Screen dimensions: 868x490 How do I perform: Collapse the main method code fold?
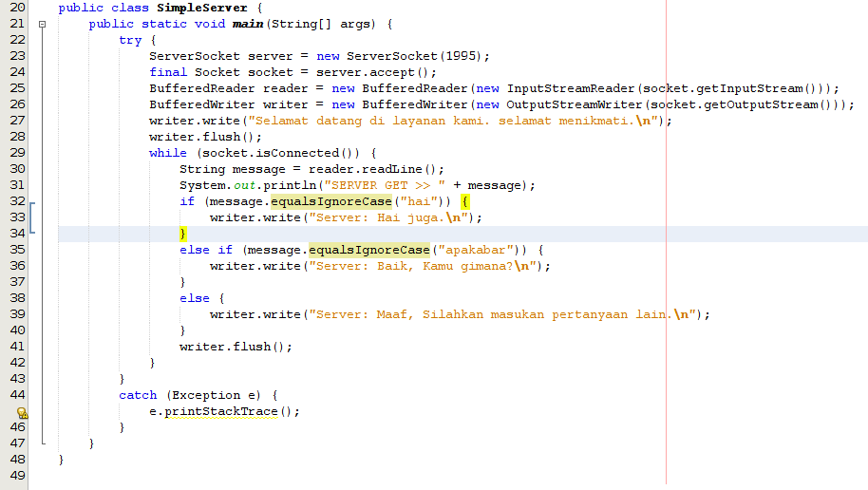click(42, 24)
